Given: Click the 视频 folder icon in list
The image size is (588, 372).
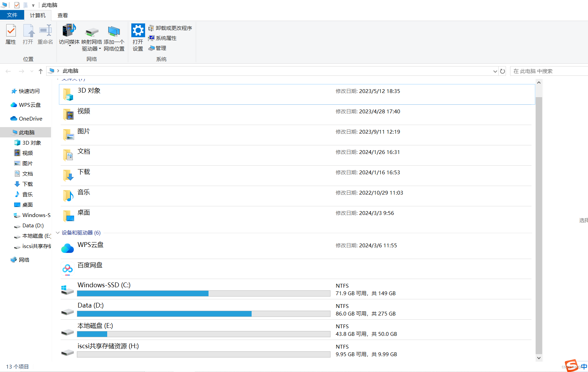Looking at the screenshot, I should 68,114.
